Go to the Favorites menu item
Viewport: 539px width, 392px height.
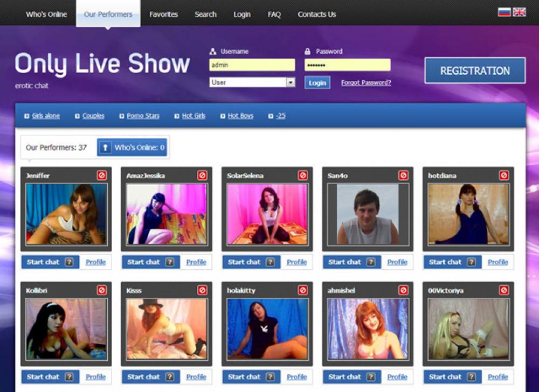point(163,15)
